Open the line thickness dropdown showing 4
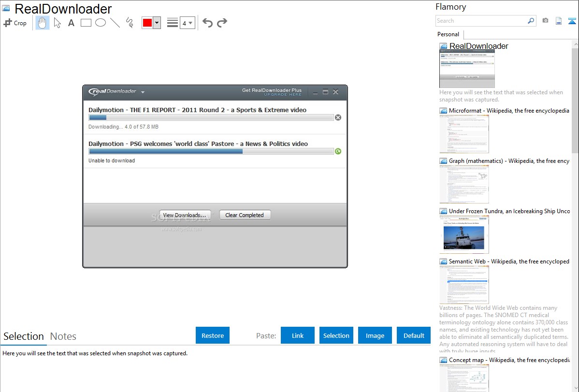579x392 pixels. click(187, 23)
